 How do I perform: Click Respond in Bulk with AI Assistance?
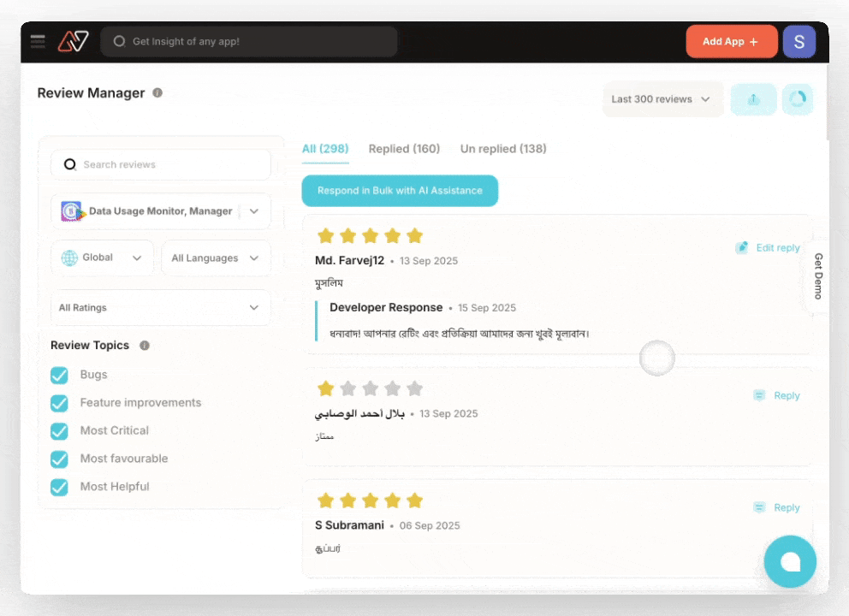click(399, 190)
